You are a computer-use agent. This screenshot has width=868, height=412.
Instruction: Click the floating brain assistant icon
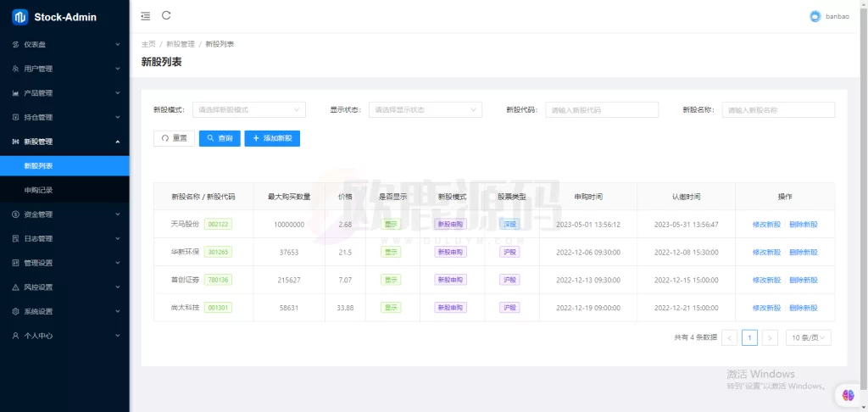(x=848, y=395)
